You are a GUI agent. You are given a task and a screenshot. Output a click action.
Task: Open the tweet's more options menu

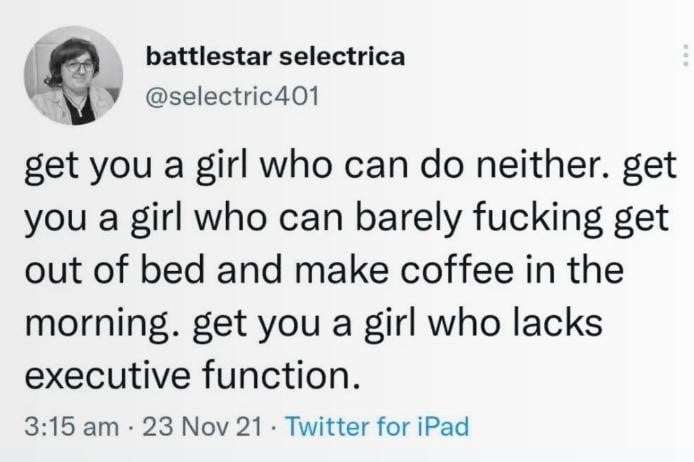(x=685, y=56)
